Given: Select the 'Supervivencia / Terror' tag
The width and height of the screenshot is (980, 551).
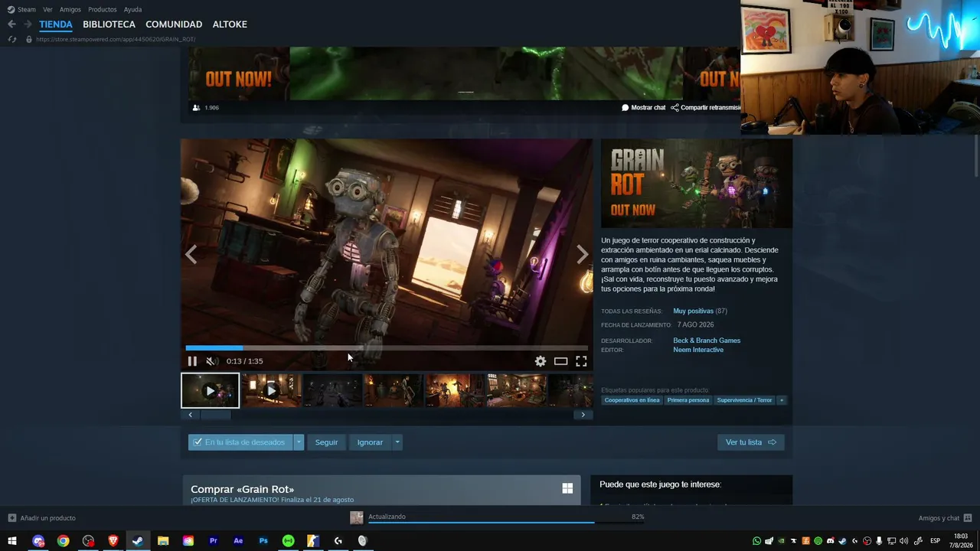Looking at the screenshot, I should click(x=744, y=400).
